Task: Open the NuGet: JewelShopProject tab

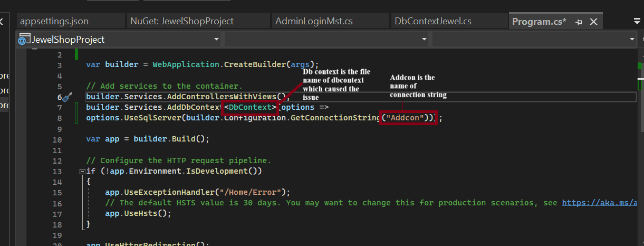Action: [181, 21]
